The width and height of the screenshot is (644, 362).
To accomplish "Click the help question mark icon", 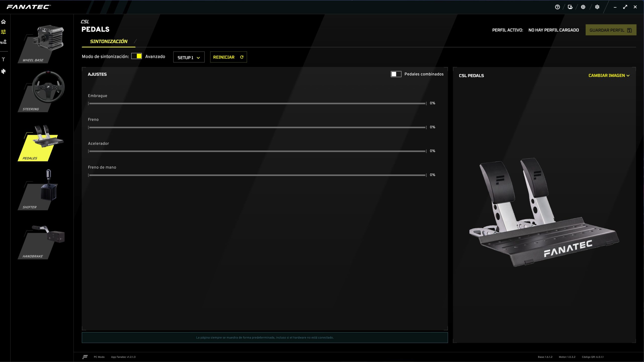I will point(557,7).
